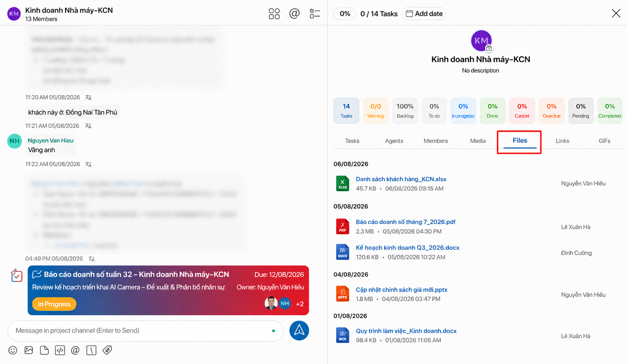Switch to the Members tab

[436, 141]
